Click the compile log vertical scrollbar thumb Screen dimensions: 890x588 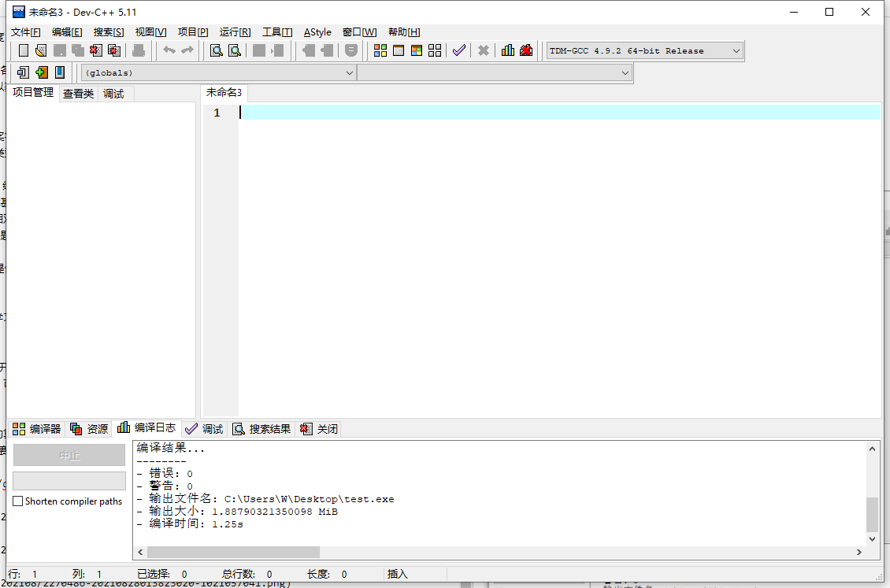(872, 514)
